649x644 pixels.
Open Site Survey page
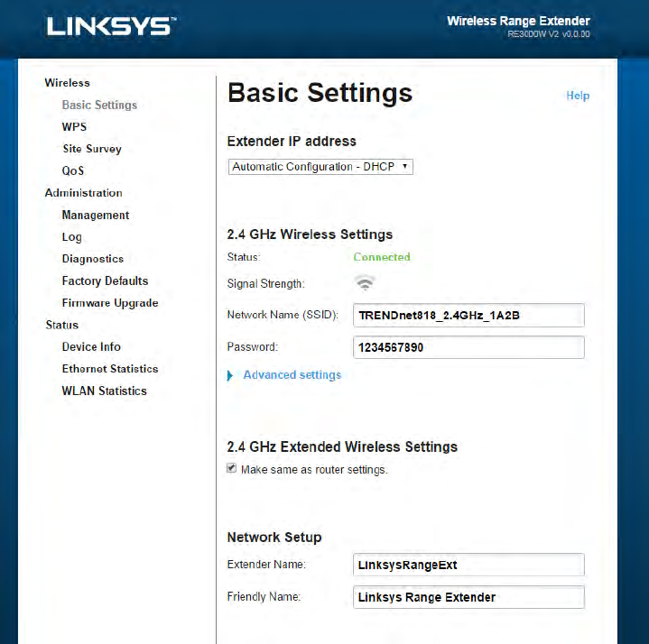point(92,149)
